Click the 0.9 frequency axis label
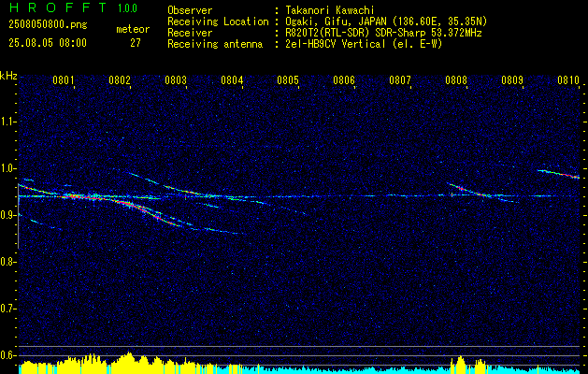588x374 pixels. 7,215
